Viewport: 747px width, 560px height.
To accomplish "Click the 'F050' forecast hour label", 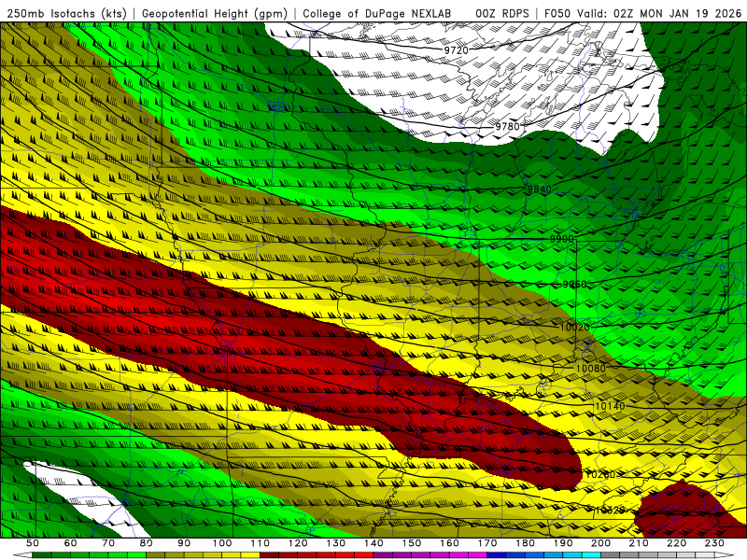I will pos(557,13).
